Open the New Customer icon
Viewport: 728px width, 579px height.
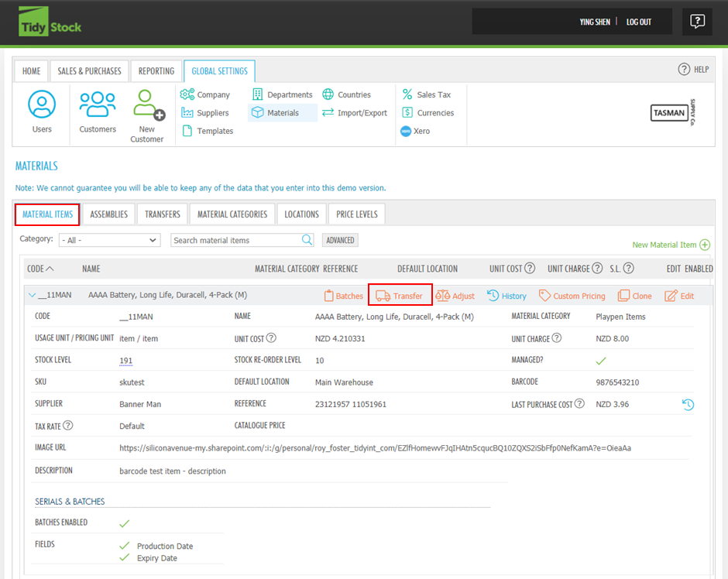click(147, 106)
